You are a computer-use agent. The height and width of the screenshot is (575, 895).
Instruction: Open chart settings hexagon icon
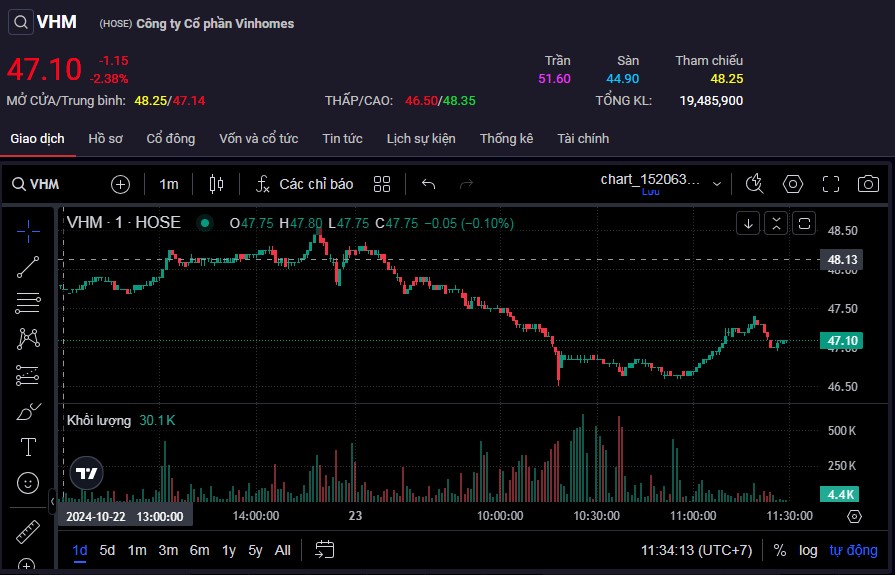(792, 184)
